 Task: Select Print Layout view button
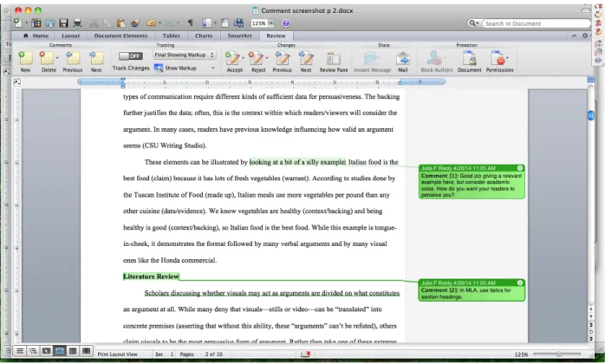coord(60,351)
